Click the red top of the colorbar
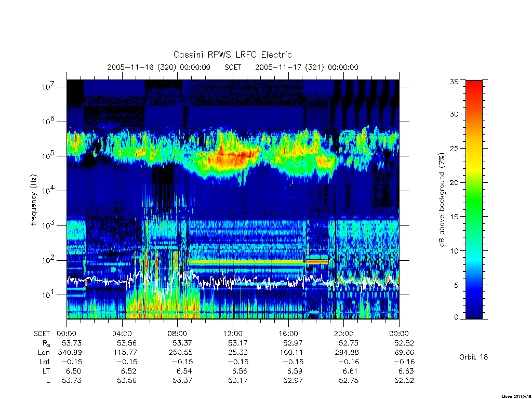The height and width of the screenshot is (399, 532). [474, 88]
